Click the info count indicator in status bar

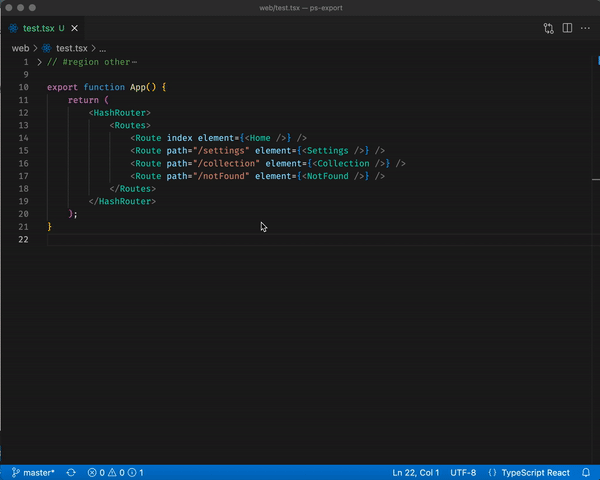135,473
